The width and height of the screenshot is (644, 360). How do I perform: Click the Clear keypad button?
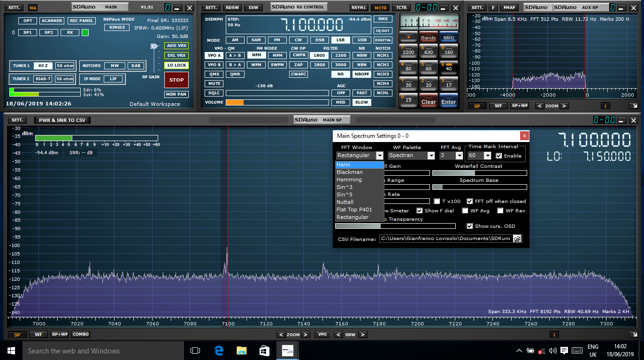pos(428,100)
